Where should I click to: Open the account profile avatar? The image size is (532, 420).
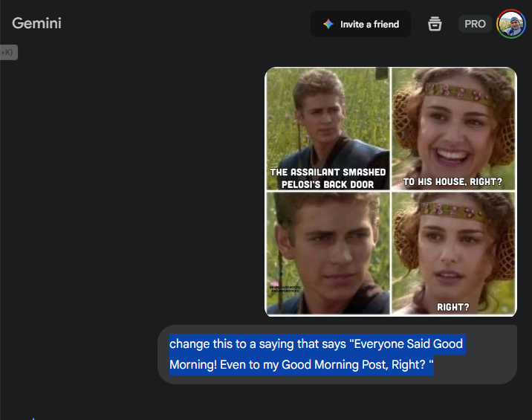click(x=511, y=24)
